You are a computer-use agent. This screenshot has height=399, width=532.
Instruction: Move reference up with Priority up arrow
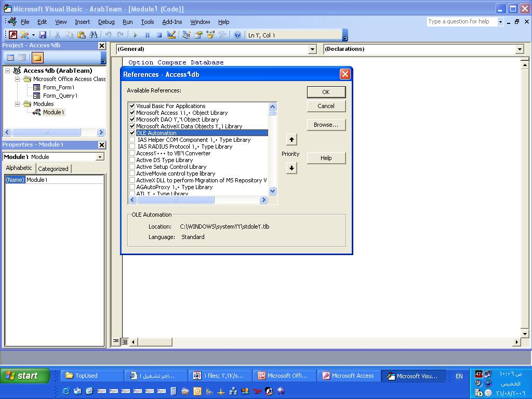click(x=291, y=139)
